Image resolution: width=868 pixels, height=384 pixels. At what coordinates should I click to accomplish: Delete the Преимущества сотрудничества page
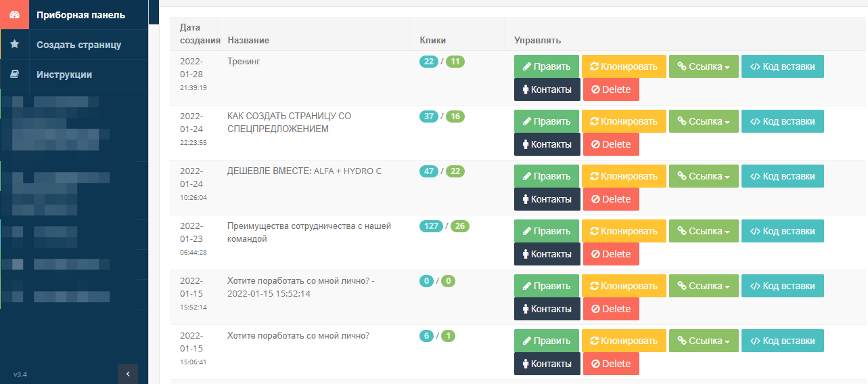click(610, 254)
